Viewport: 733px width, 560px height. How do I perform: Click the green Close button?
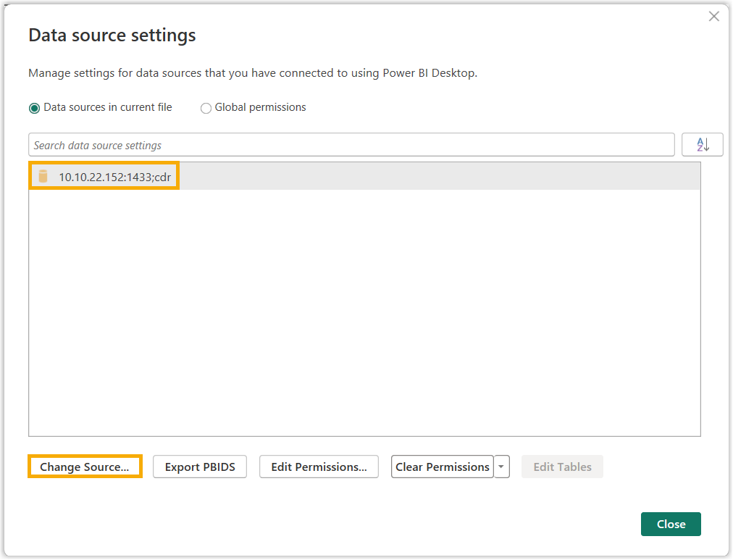point(671,524)
